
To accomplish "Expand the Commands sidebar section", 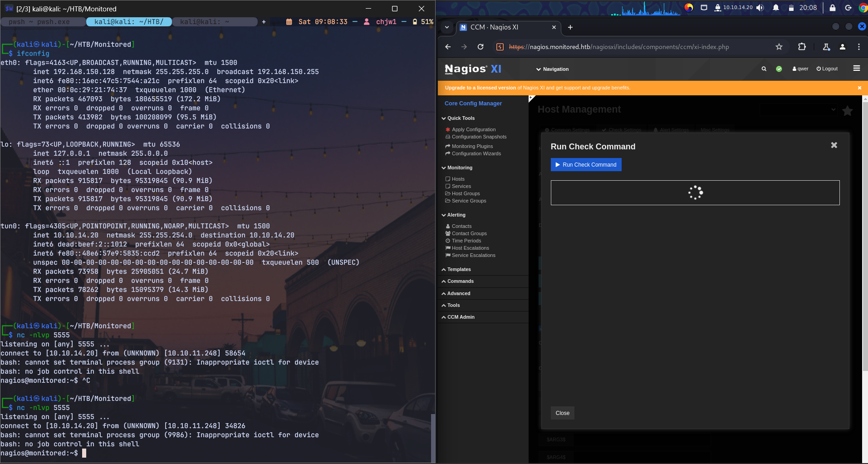I will (458, 281).
